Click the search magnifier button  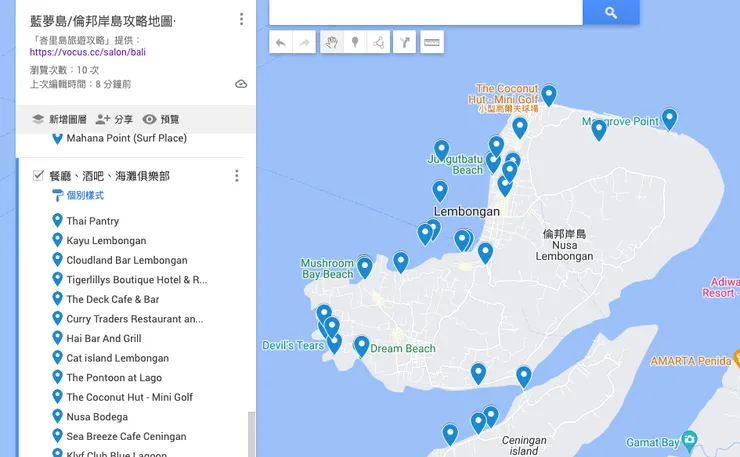[x=611, y=13]
